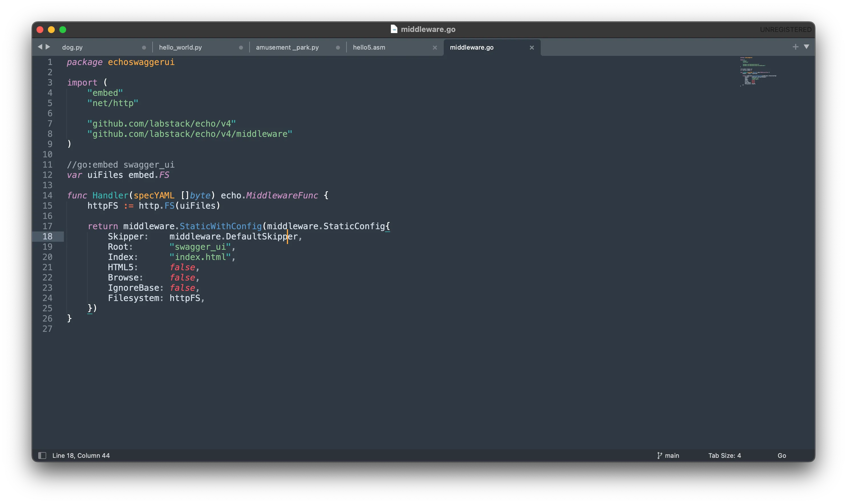The width and height of the screenshot is (847, 504).
Task: Open the Tab Size: 4 setting
Action: point(725,456)
